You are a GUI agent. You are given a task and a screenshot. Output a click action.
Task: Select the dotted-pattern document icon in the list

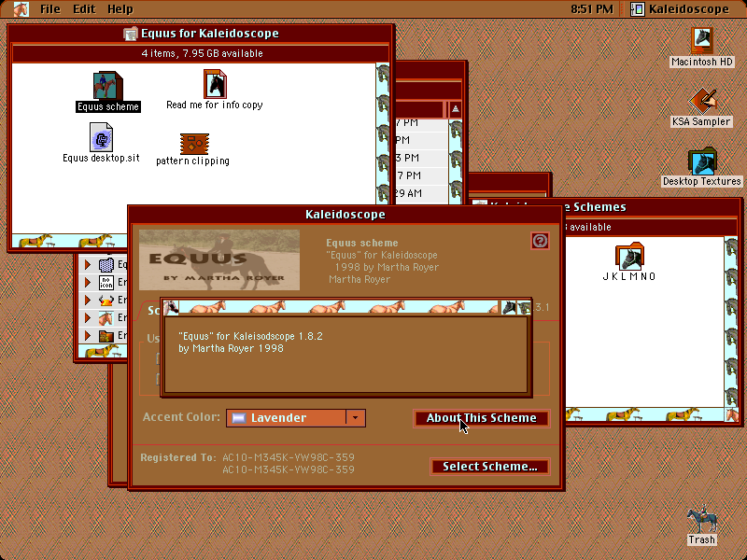(106, 264)
